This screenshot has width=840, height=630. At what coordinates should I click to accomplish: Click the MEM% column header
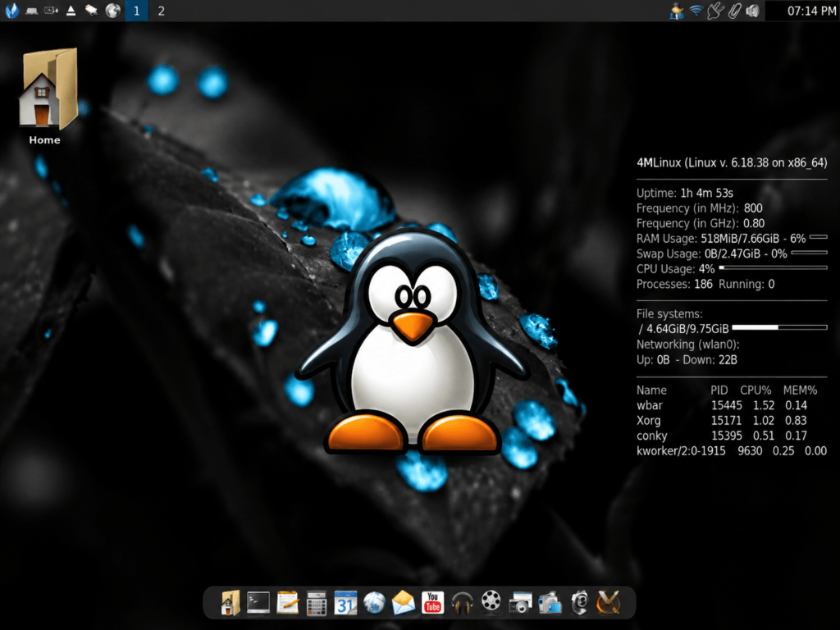tap(800, 390)
